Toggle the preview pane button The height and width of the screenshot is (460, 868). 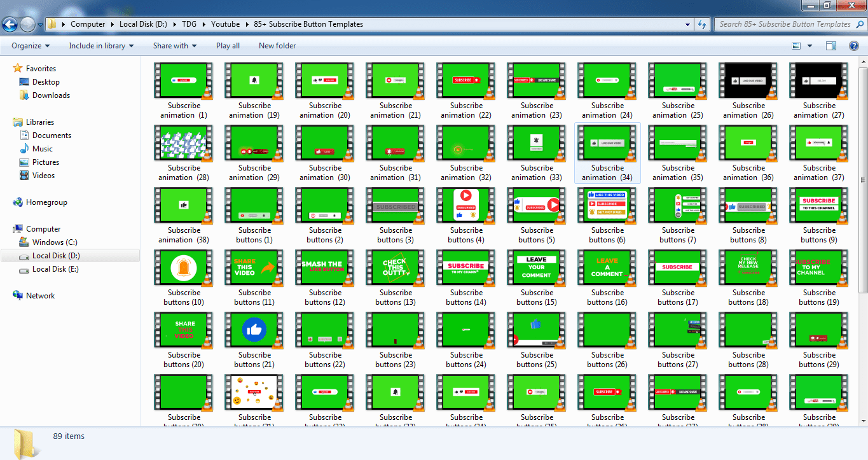click(831, 46)
